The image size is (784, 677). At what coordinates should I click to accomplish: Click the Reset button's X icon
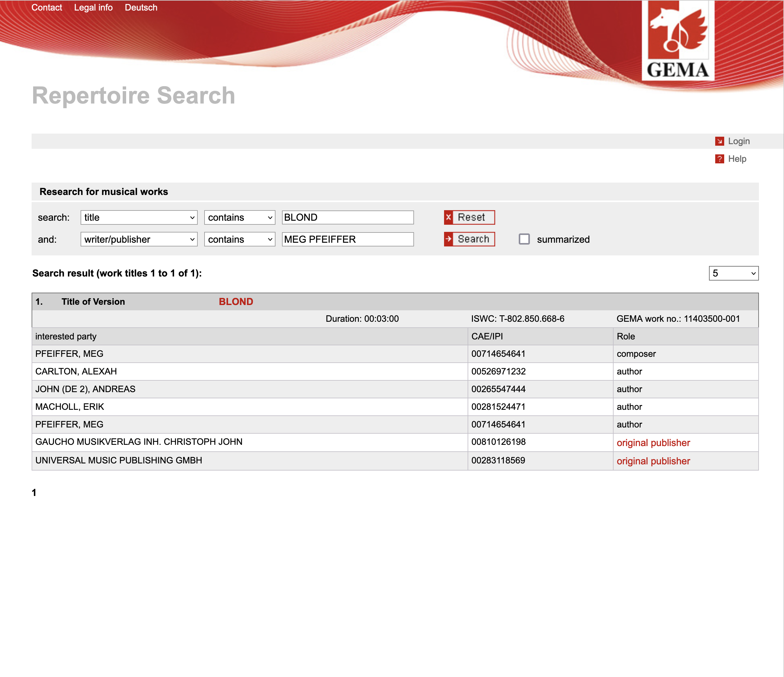[448, 217]
